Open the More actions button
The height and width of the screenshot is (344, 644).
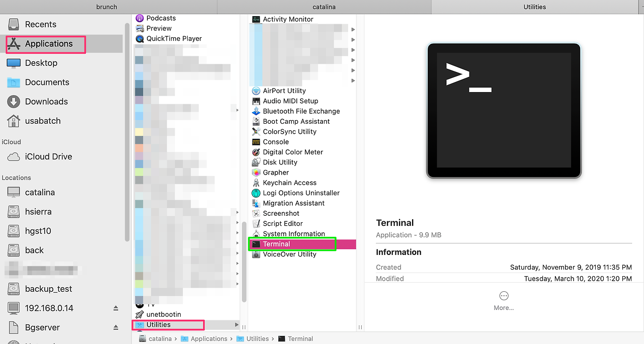point(504,301)
